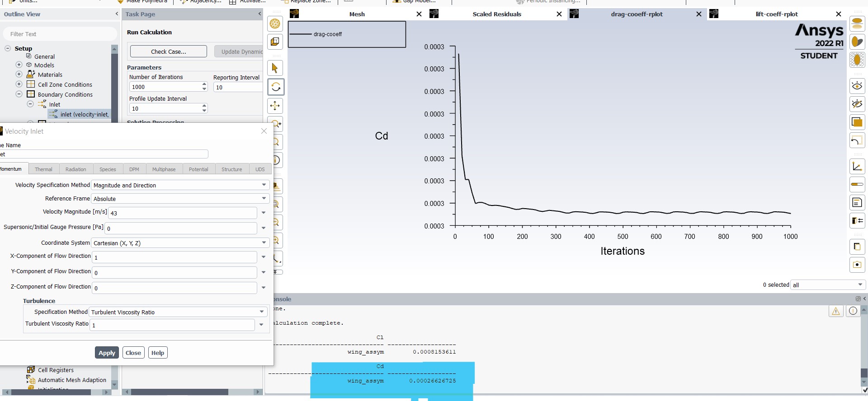Open the Radiation tab in Velocity Inlet
Viewport: 868px width, 401px height.
[75, 169]
